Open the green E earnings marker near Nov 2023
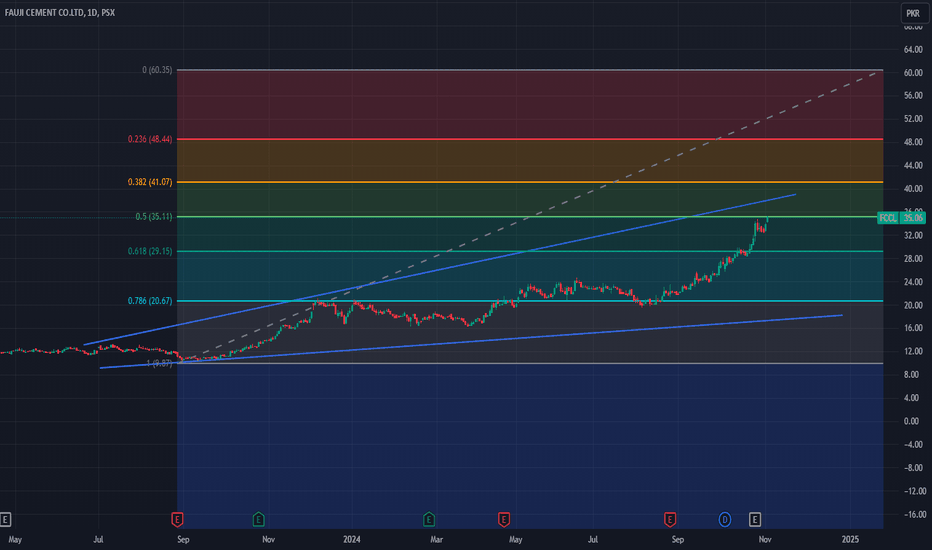Screen dimensions: 932x550 [259, 520]
